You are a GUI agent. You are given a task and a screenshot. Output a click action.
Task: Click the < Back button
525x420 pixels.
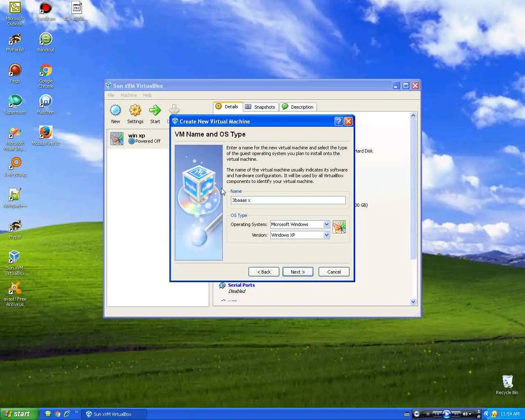click(264, 272)
